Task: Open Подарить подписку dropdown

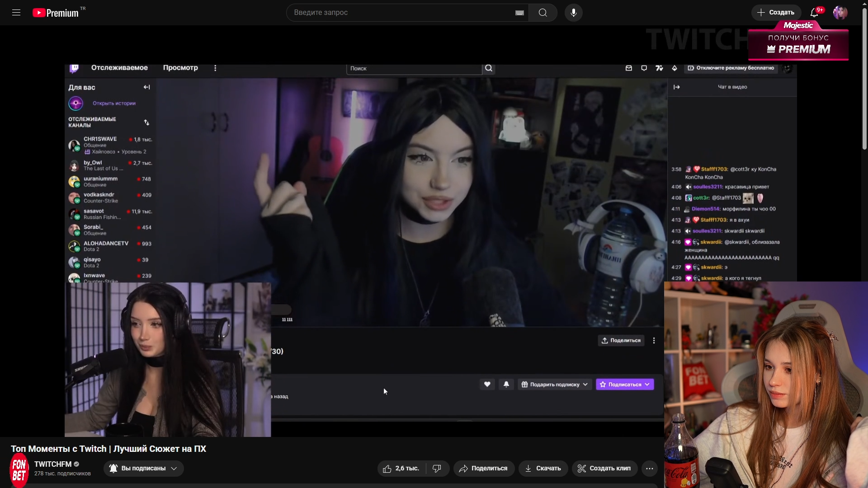Action: pos(555,385)
